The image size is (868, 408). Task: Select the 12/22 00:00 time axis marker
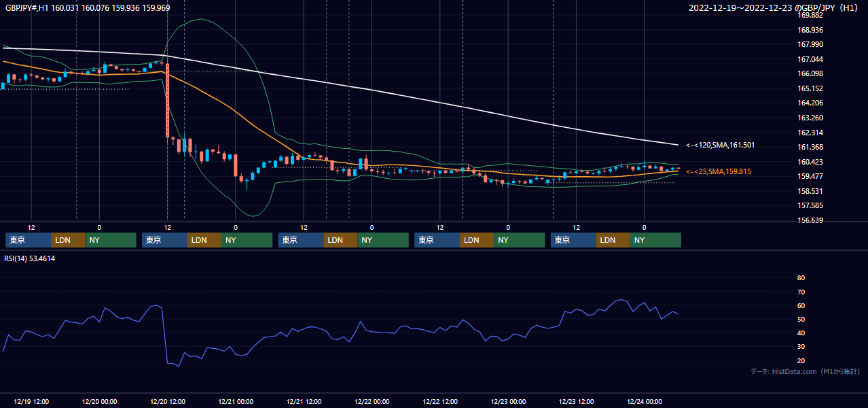pos(372,401)
